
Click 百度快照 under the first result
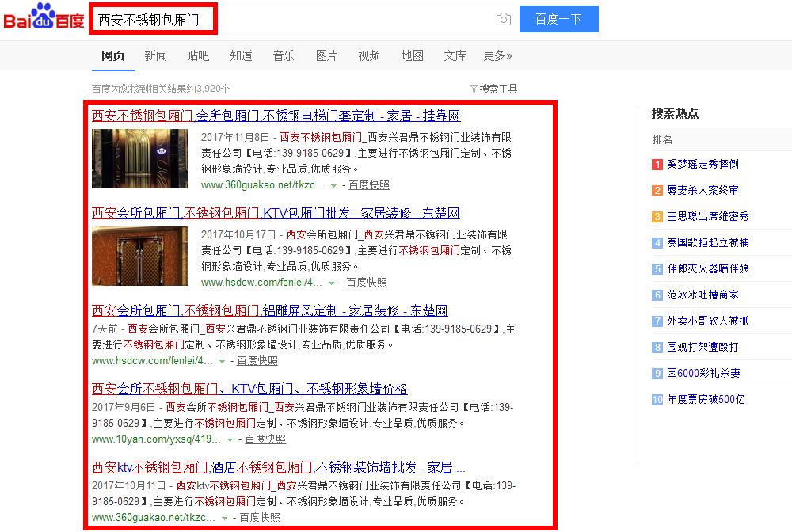tap(369, 185)
